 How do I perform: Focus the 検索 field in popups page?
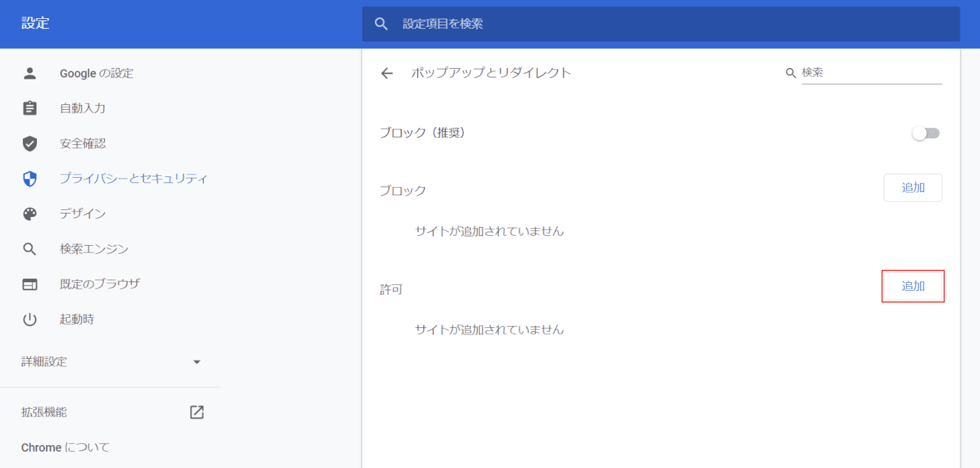[x=872, y=73]
